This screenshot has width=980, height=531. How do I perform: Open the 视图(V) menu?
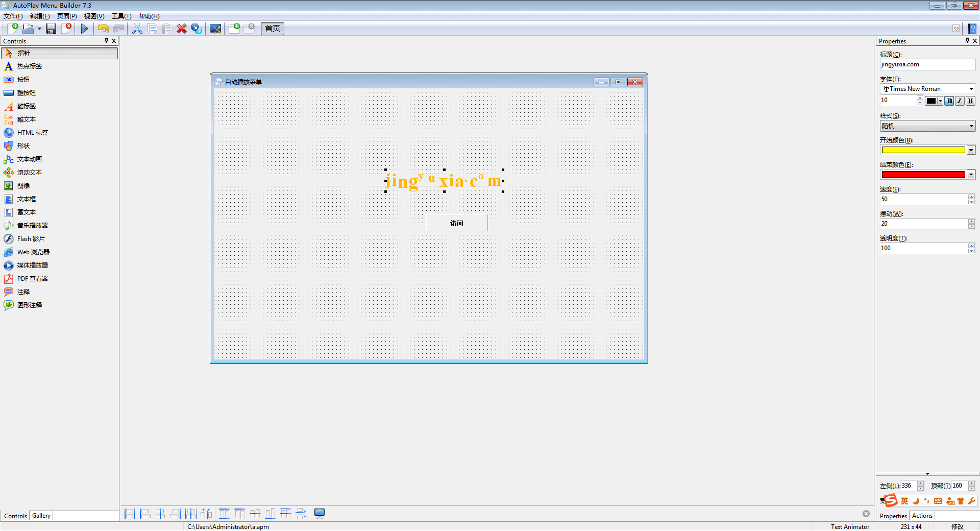tap(94, 16)
